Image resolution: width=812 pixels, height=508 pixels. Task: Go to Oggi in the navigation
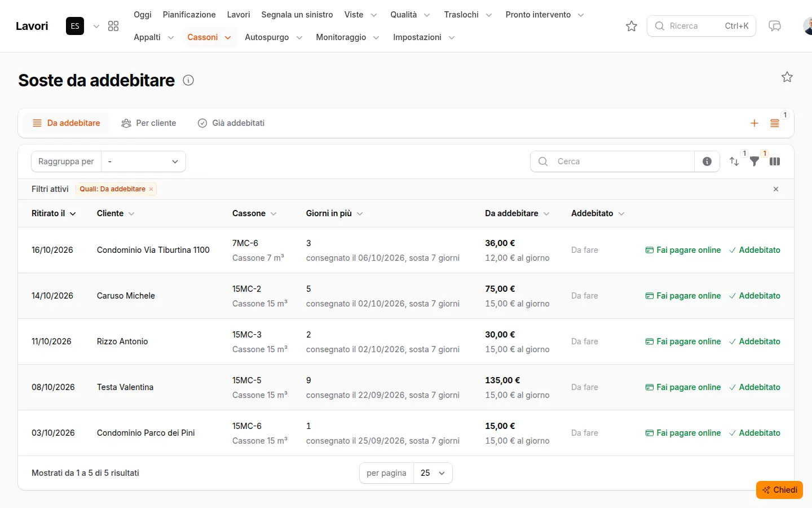143,15
